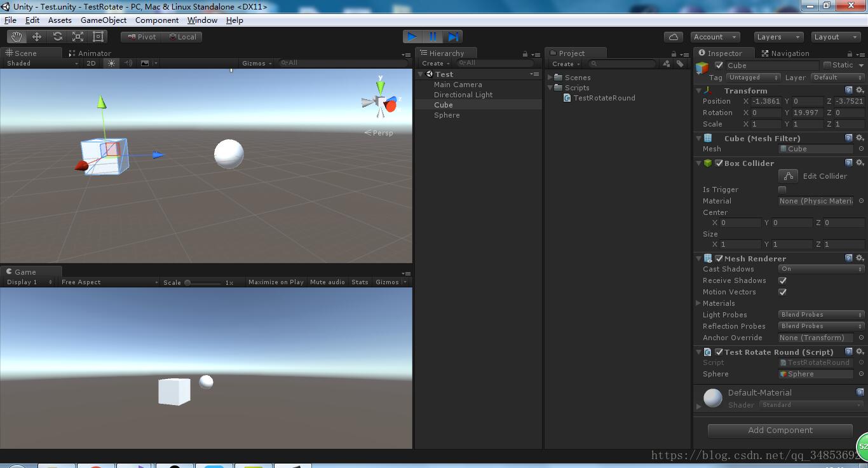Uncheck Receive Shadows
The image size is (868, 468).
[x=783, y=280]
